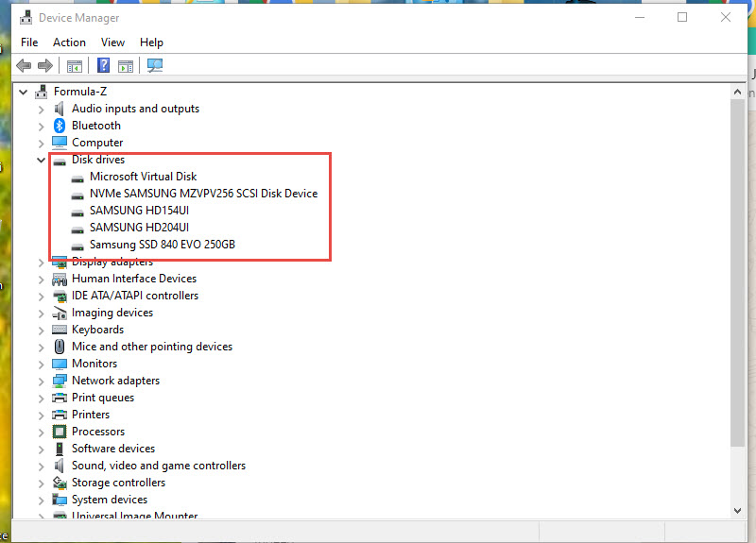This screenshot has width=756, height=543.
Task: Click the Forward arrow toolbar icon
Action: 45,65
